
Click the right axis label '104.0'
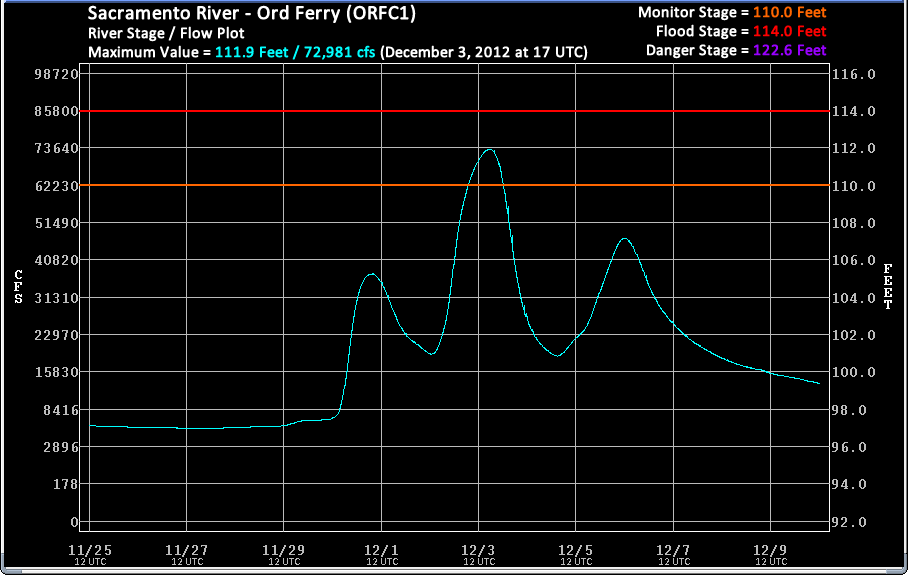854,298
